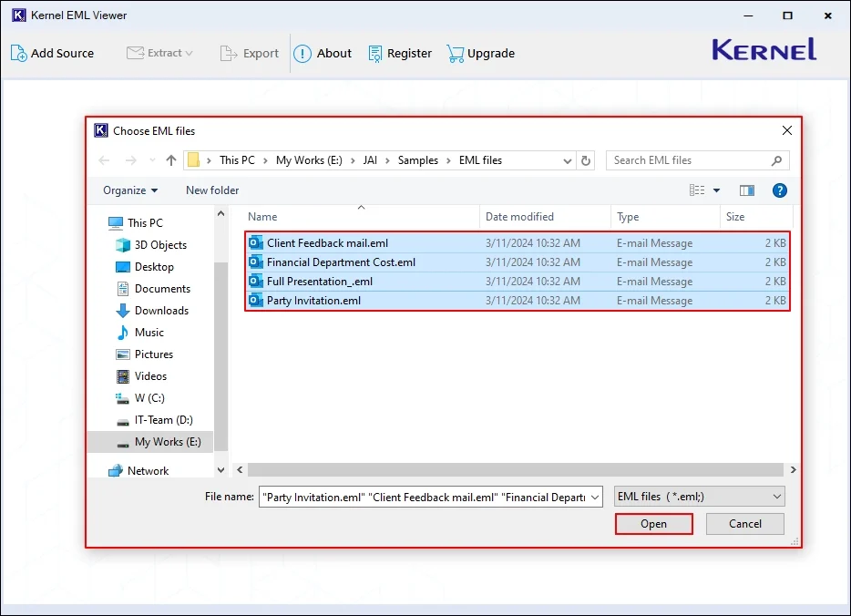Image resolution: width=851 pixels, height=616 pixels.
Task: Change the file list view mode
Action: 698,190
